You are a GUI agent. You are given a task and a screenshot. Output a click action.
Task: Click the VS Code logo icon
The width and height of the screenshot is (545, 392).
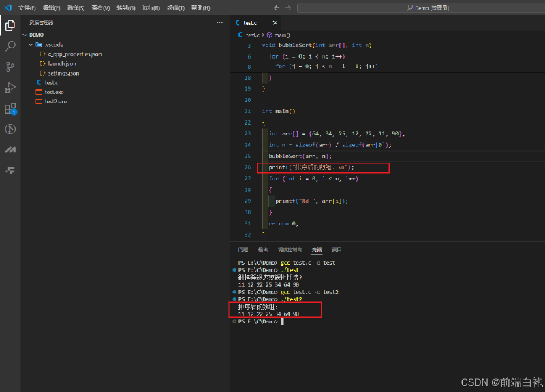7,7
